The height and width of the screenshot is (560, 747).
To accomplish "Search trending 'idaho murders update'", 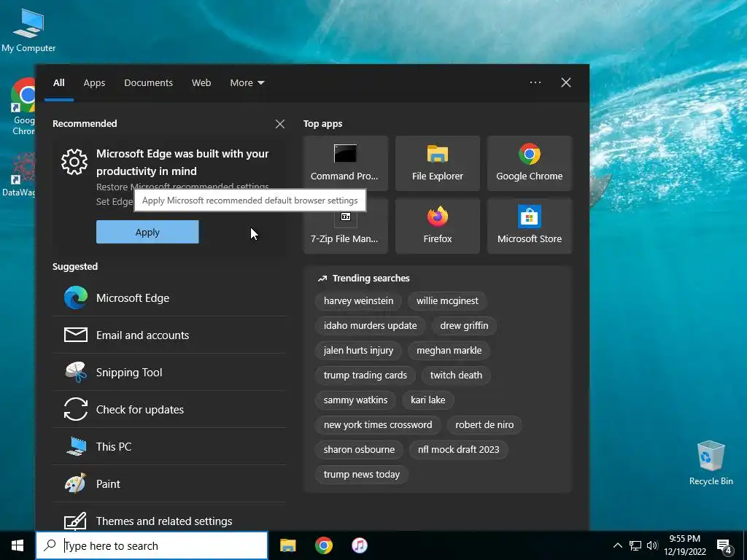I will point(370,326).
